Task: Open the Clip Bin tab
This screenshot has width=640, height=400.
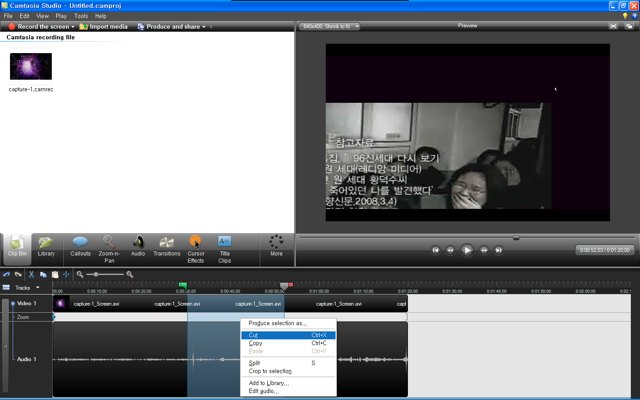Action: pos(17,247)
